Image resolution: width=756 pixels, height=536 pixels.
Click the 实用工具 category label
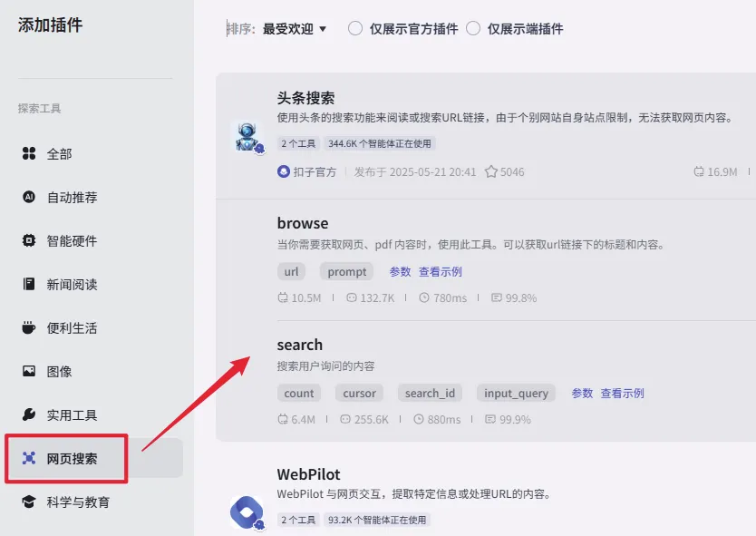(72, 414)
